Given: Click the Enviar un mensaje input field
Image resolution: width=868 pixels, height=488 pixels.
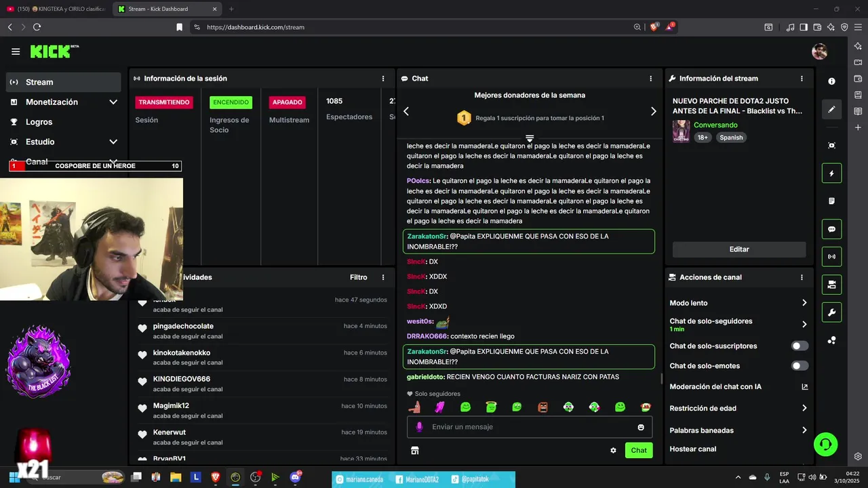Looking at the screenshot, I should [530, 427].
